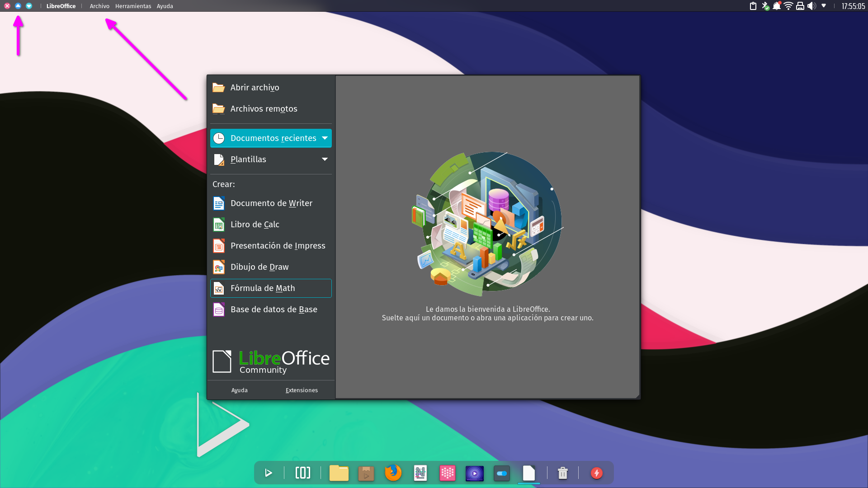The image size is (868, 488).
Task: Click the Abrir archivo folder icon
Action: point(219,88)
